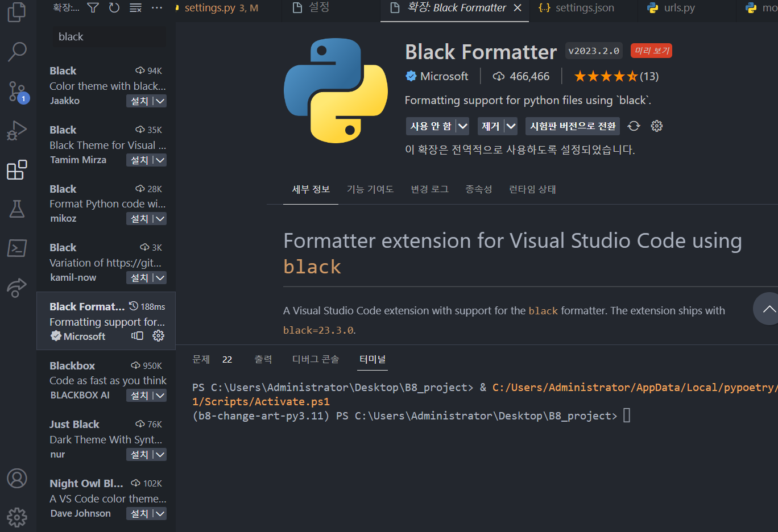The height and width of the screenshot is (532, 778).
Task: Open the Live Share arrow icon
Action: click(17, 288)
